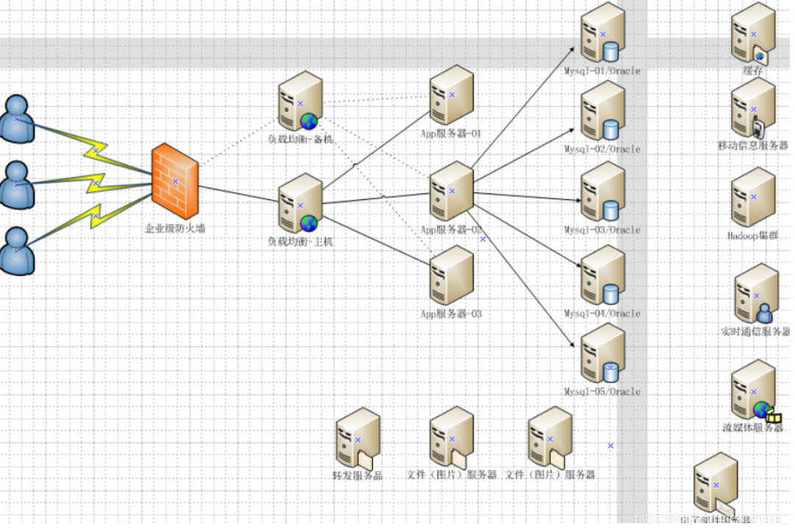The image size is (795, 532).
Task: Click the 负载均衡-备机 label
Action: [x=300, y=139]
